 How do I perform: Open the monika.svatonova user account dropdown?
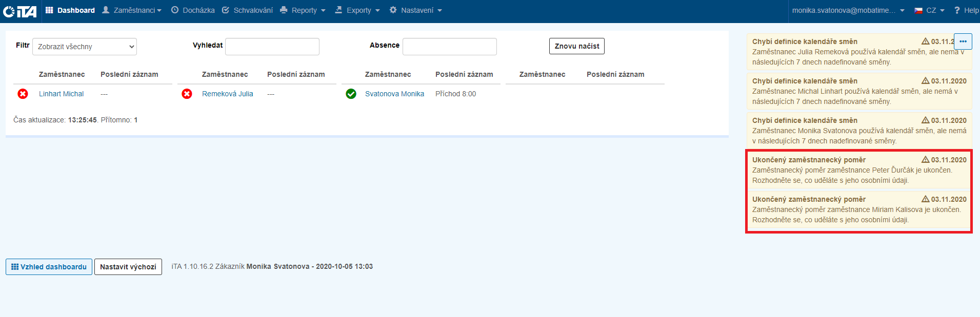848,10
